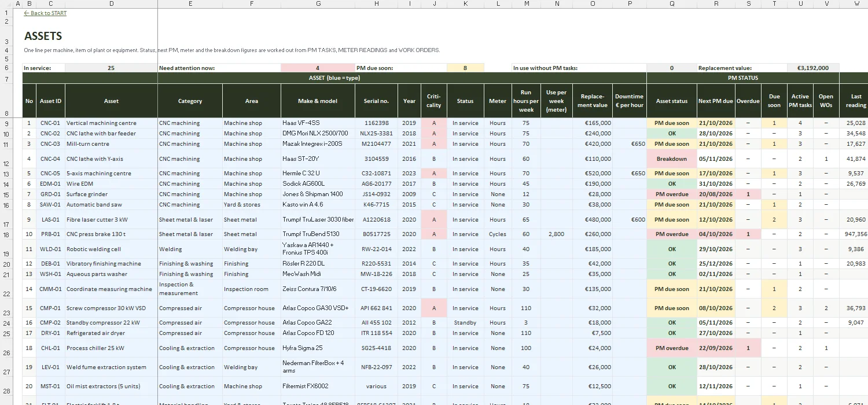Click the In service count 25

[111, 68]
